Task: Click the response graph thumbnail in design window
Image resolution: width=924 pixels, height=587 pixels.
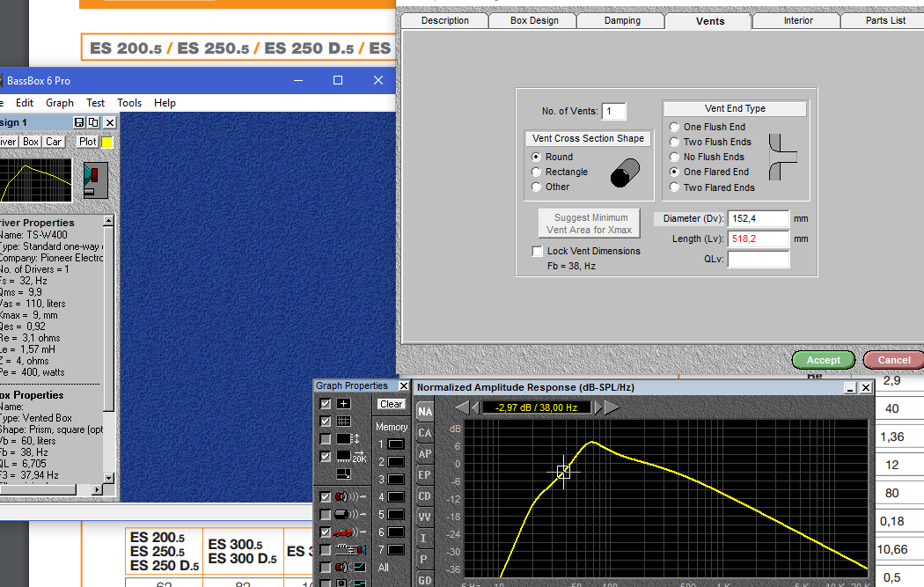Action: tap(35, 180)
